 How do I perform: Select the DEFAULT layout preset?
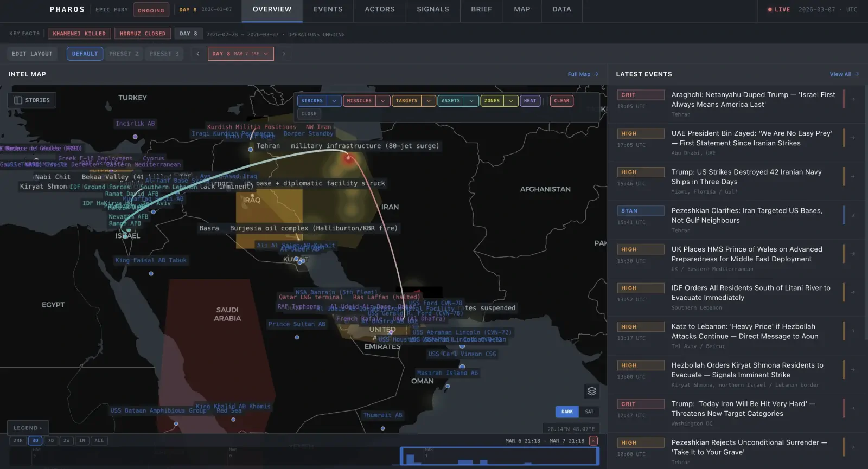(85, 54)
